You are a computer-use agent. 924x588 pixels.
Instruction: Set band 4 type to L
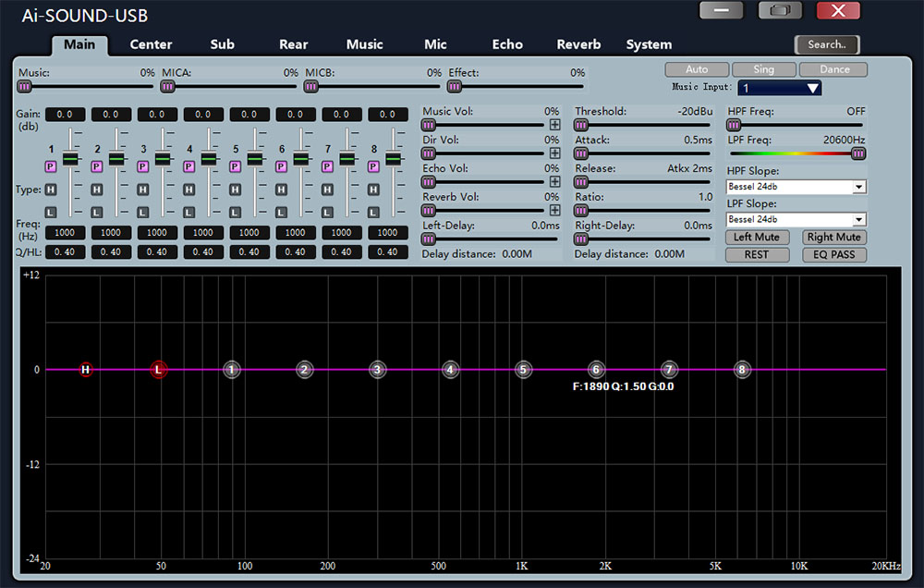tap(188, 213)
